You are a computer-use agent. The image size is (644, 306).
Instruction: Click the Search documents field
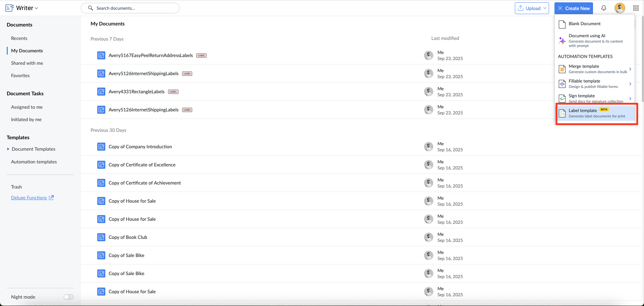point(130,8)
